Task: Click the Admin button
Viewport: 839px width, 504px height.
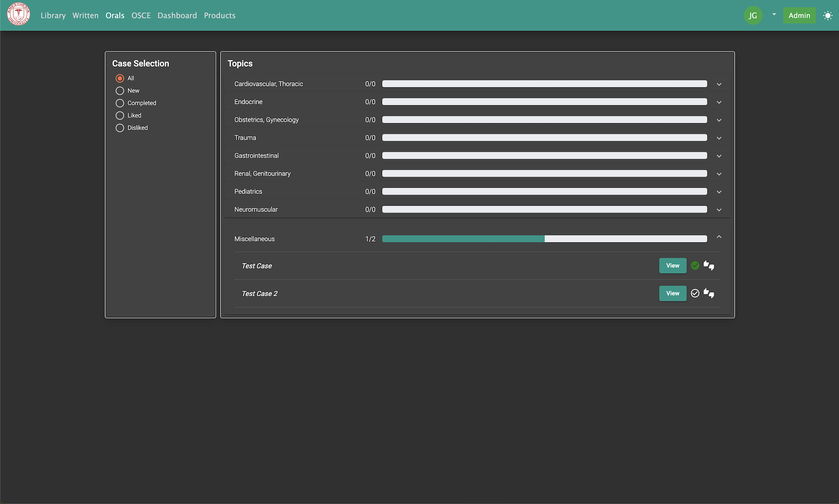Action: click(799, 16)
